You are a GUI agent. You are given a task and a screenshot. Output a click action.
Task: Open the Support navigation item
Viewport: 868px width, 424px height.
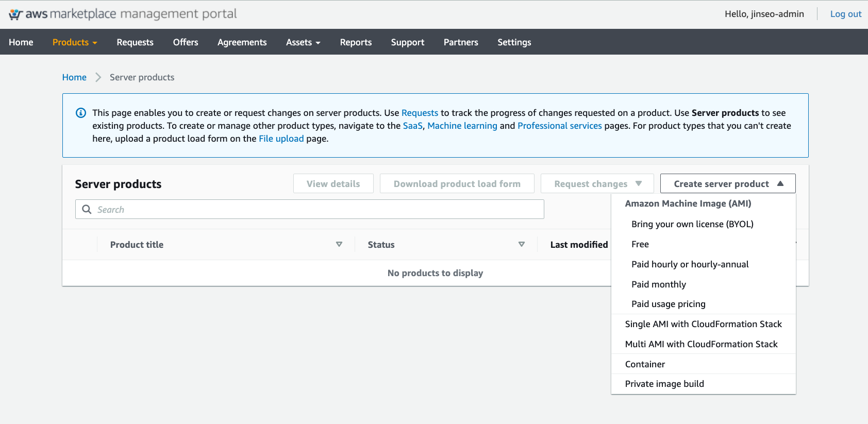pyautogui.click(x=408, y=42)
